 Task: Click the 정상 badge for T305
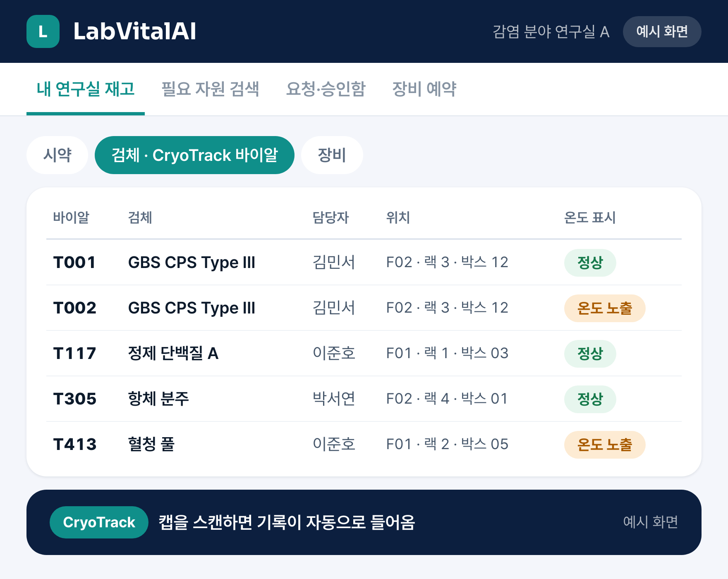590,399
